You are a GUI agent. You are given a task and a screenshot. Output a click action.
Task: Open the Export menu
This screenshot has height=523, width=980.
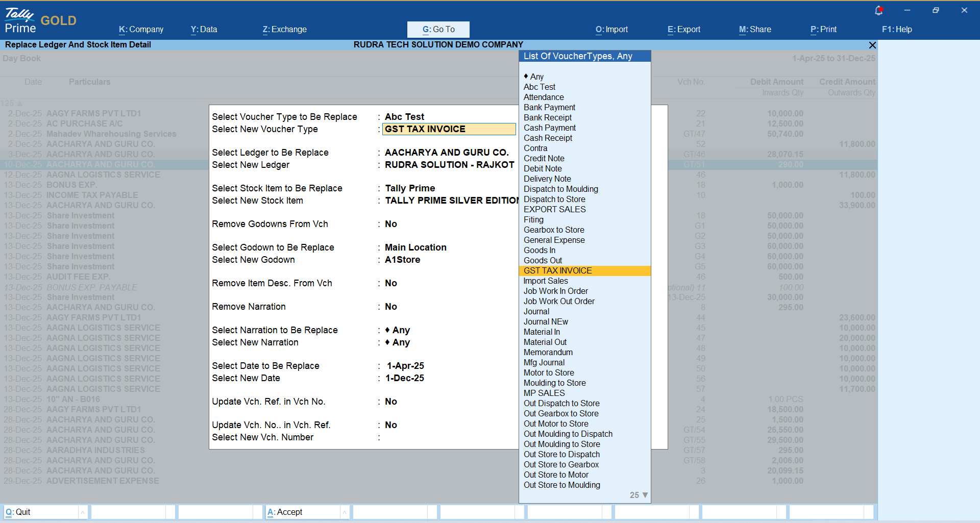click(683, 30)
